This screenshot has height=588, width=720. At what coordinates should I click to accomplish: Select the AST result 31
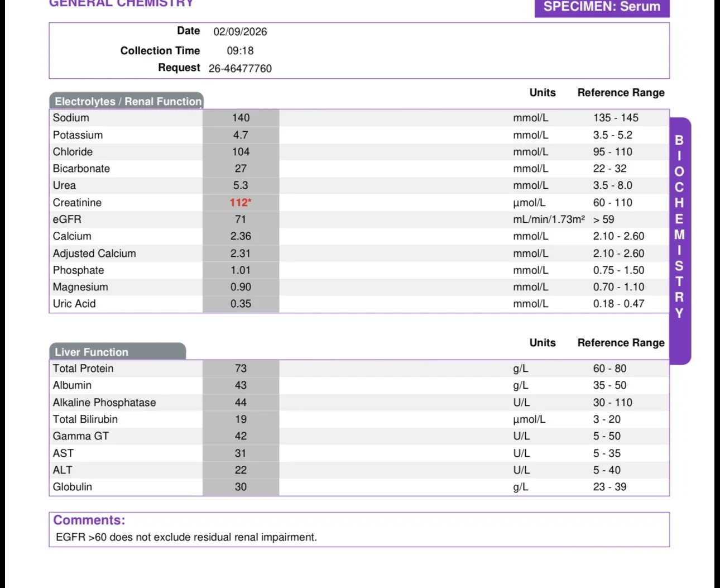click(x=241, y=453)
